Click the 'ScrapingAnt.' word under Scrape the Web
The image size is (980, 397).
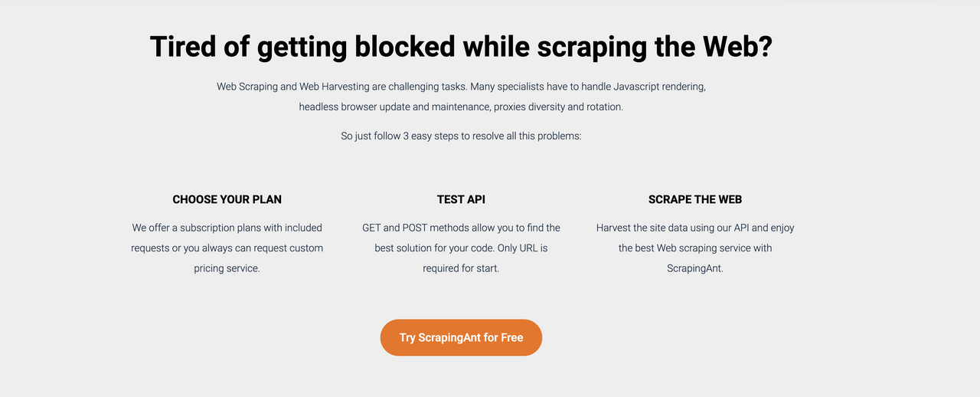click(x=695, y=268)
